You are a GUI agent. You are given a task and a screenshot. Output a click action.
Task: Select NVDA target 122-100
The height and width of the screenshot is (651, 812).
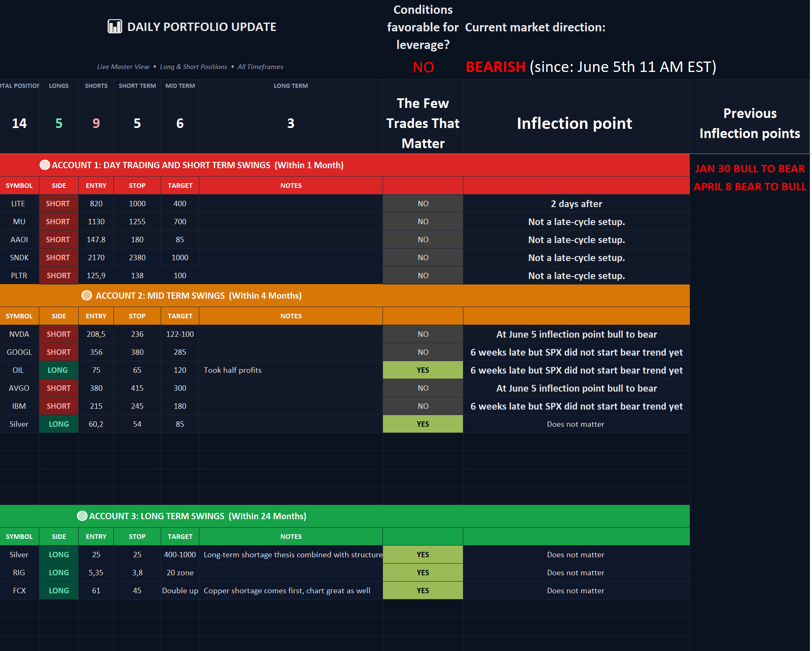pyautogui.click(x=180, y=334)
